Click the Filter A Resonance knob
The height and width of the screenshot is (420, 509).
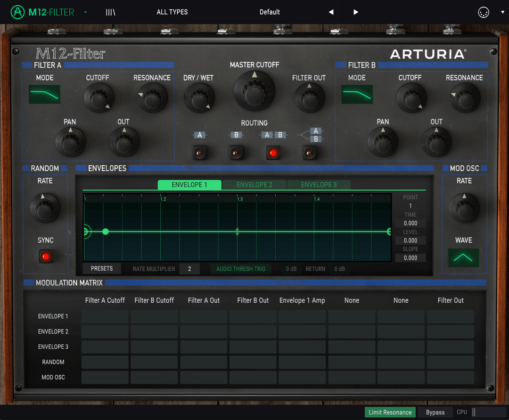click(x=152, y=97)
